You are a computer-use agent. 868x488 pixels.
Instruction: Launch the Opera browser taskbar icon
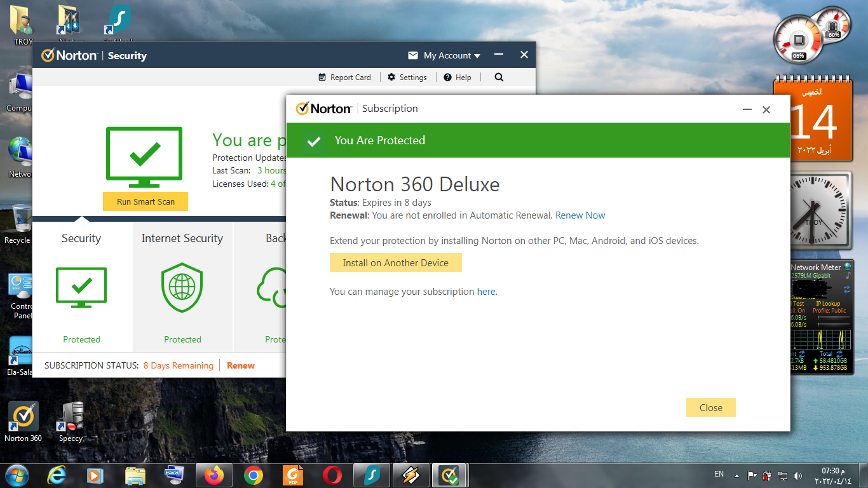pyautogui.click(x=332, y=475)
